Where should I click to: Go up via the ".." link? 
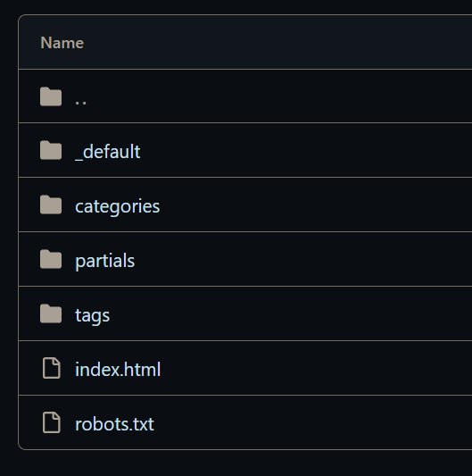80,102
